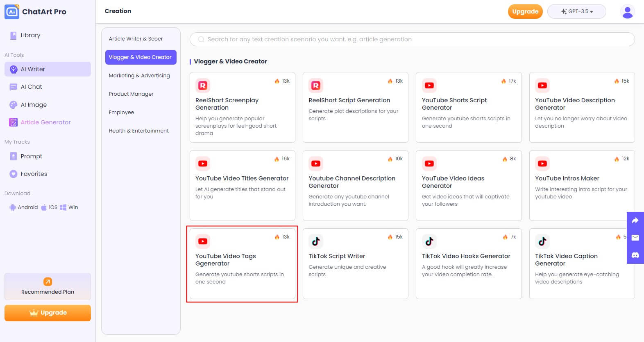Click the 7k popularity count

tap(513, 237)
